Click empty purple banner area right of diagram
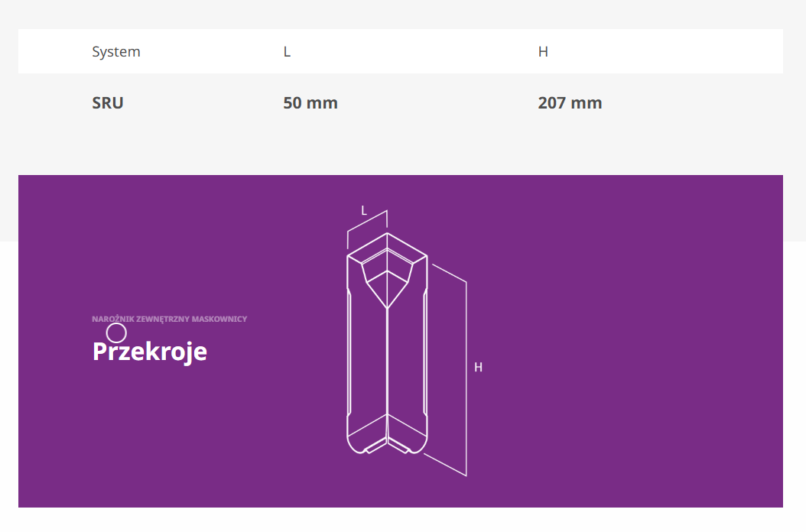 pyautogui.click(x=635, y=344)
